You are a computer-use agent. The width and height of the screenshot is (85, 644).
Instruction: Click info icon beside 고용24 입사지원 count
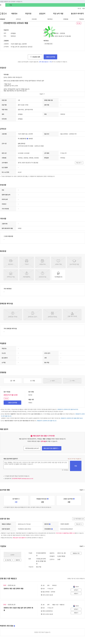pyautogui.click(x=74, y=499)
